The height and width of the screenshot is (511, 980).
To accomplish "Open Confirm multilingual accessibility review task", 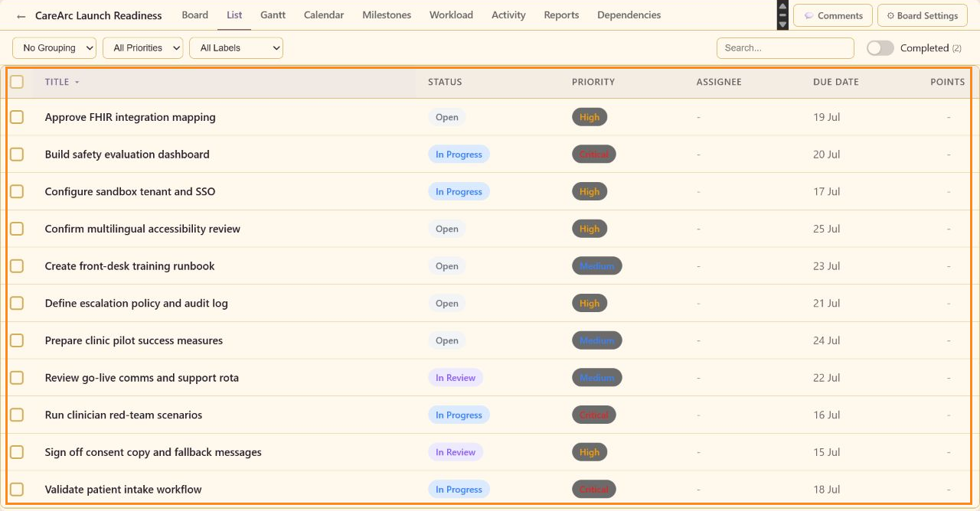I will [x=142, y=229].
